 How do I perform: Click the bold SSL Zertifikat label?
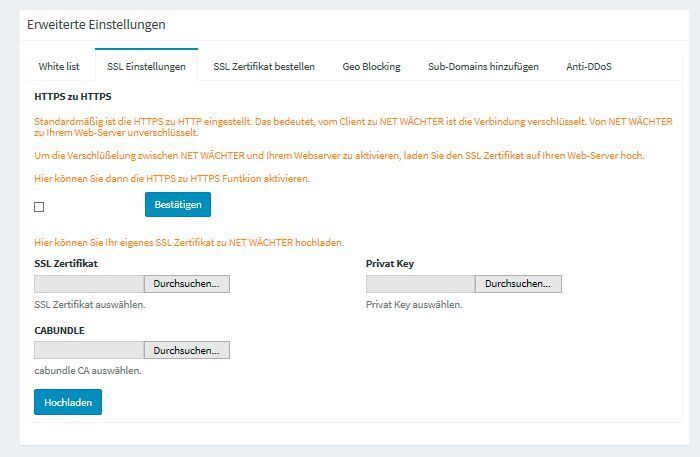tap(66, 264)
